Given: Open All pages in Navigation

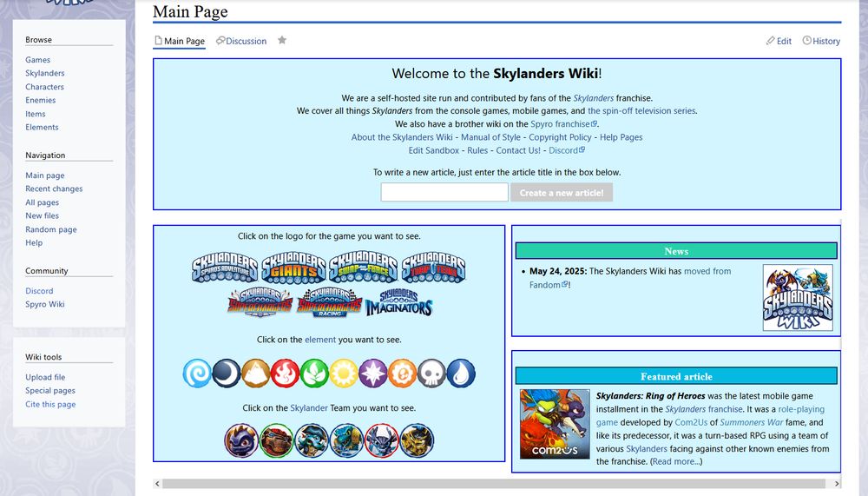Looking at the screenshot, I should pos(42,202).
